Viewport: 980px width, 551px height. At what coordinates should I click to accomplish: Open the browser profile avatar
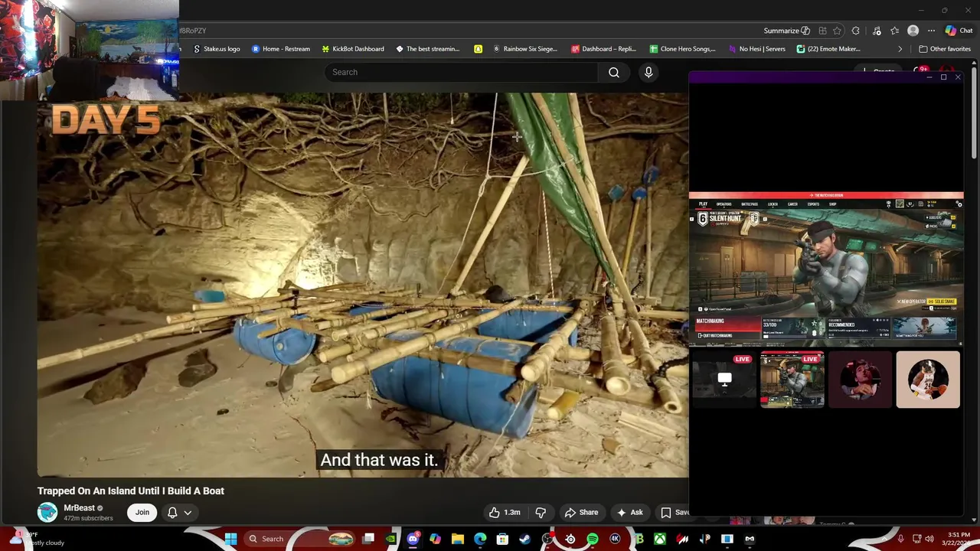click(x=913, y=31)
